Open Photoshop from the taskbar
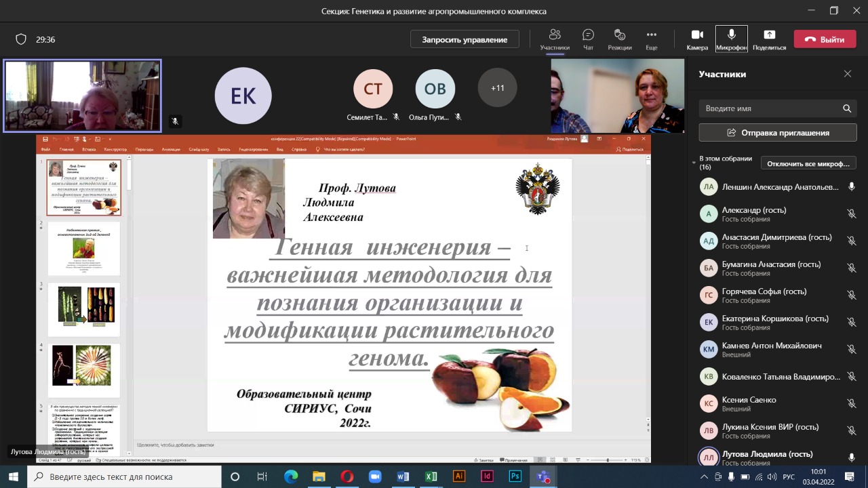868x488 pixels. pyautogui.click(x=515, y=476)
